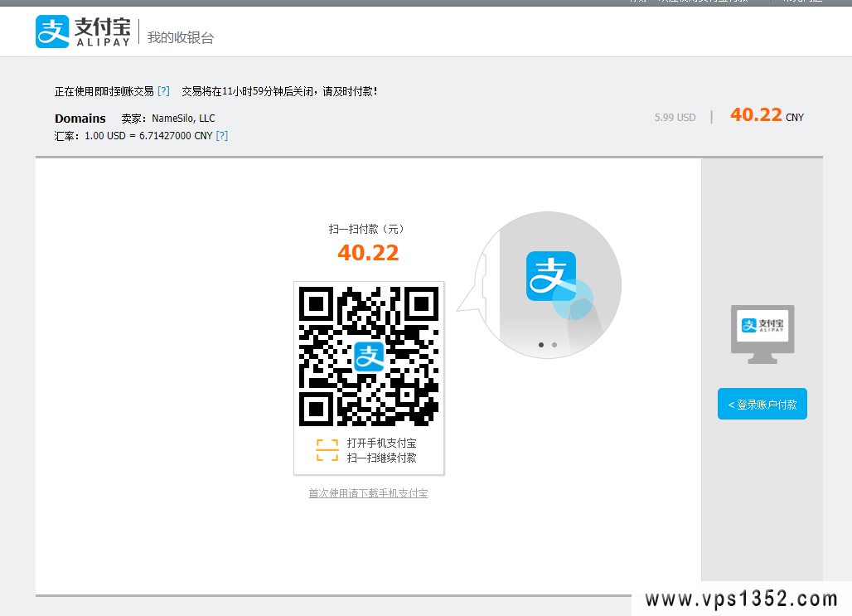Viewport: 852px width, 616px height.
Task: Click the 扫一扫付款（元）label
Action: (367, 230)
